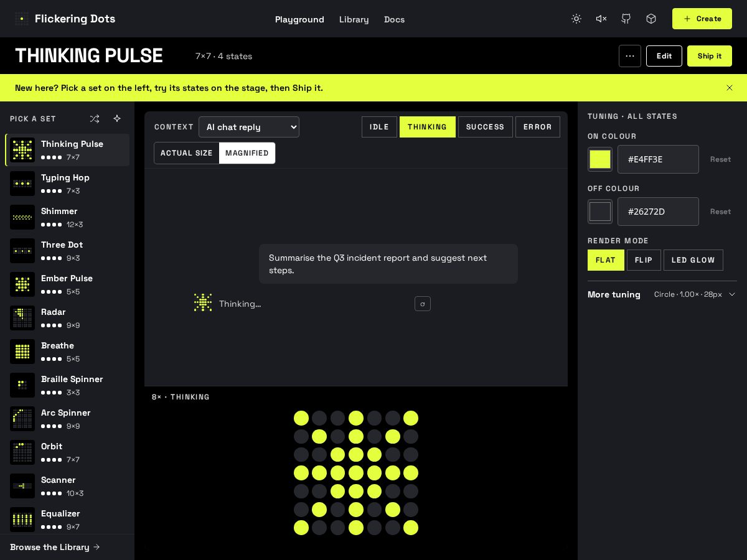The image size is (747, 560).
Task: Reset the Off colour
Action: point(720,212)
